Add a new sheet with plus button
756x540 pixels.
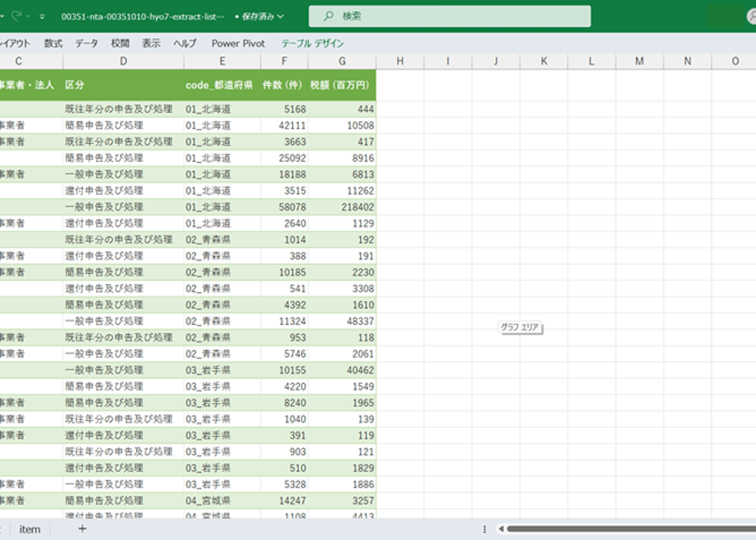83,529
